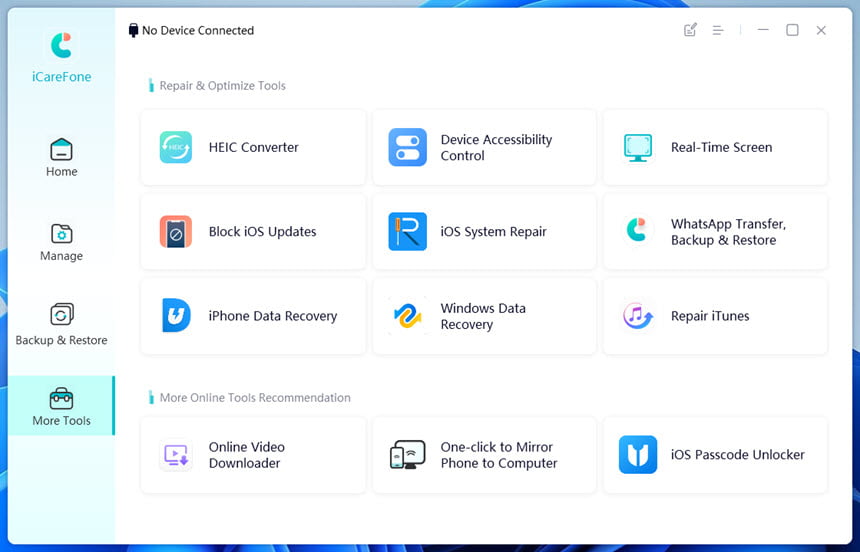Screen dimensions: 860x552
Task: Open iOS System Repair label
Action: click(x=493, y=232)
